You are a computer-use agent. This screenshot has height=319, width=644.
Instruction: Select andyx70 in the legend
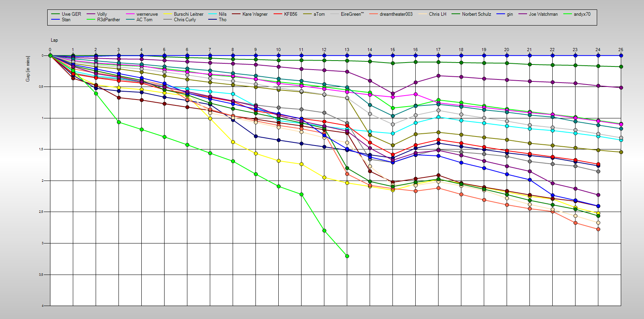click(x=582, y=14)
